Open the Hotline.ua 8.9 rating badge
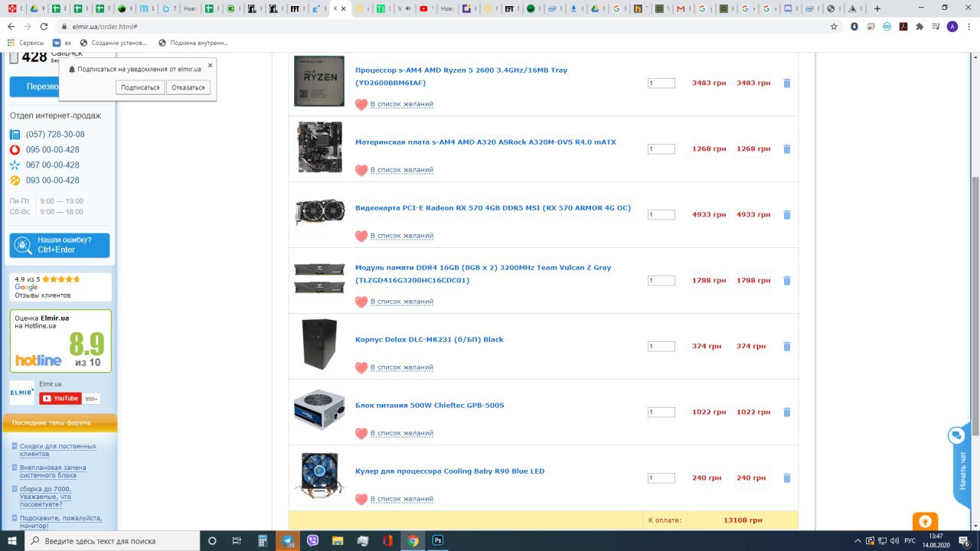 60,341
